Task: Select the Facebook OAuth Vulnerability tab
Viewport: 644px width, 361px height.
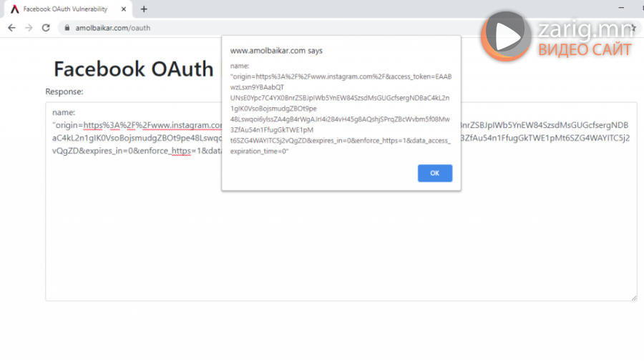Action: point(68,9)
